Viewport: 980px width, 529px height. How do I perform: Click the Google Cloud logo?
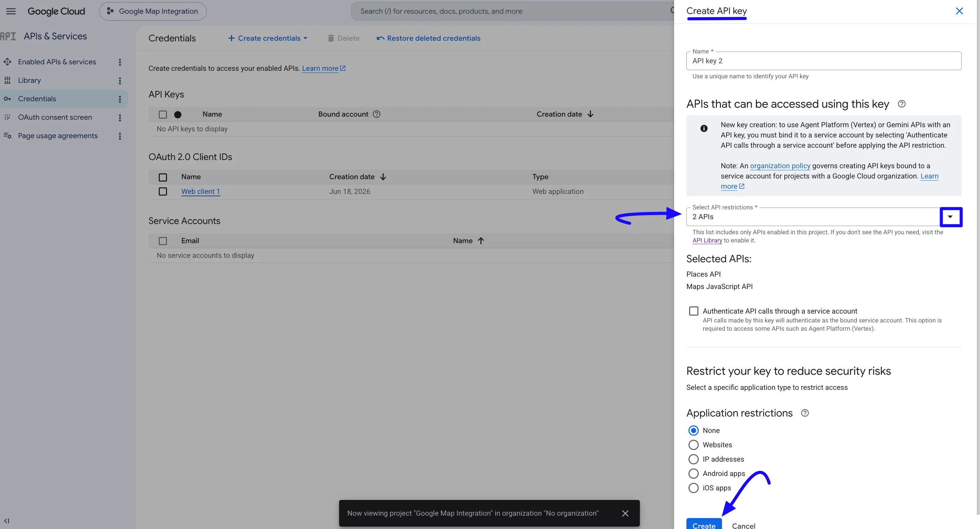coord(56,11)
